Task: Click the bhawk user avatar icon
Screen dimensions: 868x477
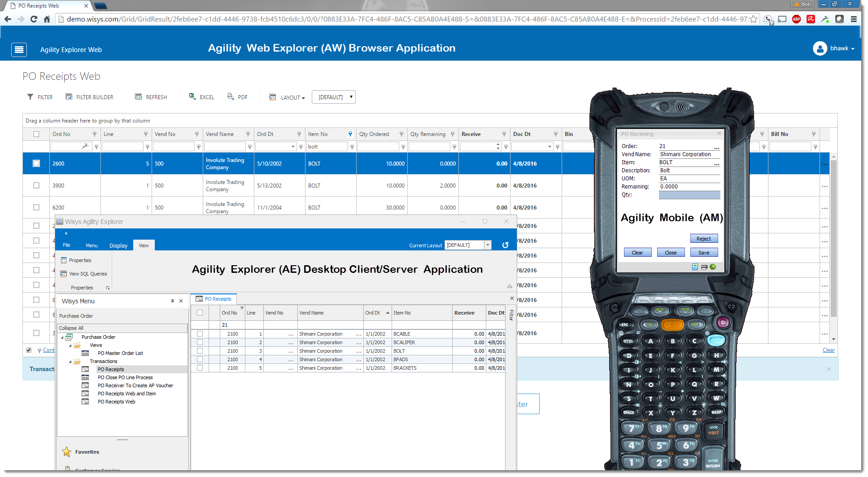Action: coord(820,48)
